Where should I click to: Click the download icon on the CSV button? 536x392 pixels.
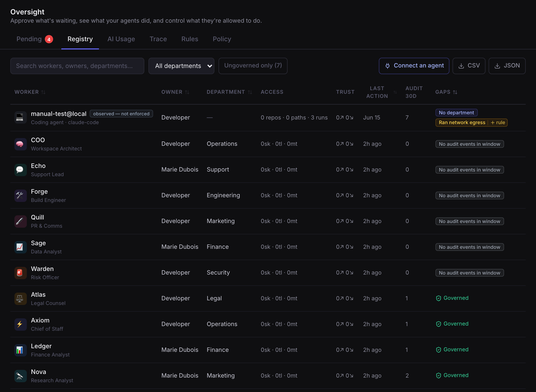point(461,66)
